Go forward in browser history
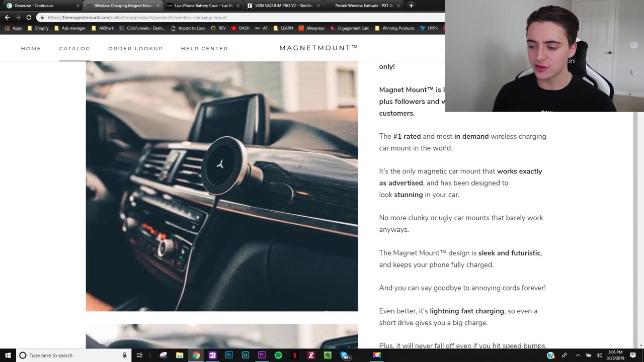The width and height of the screenshot is (644, 362). click(18, 17)
